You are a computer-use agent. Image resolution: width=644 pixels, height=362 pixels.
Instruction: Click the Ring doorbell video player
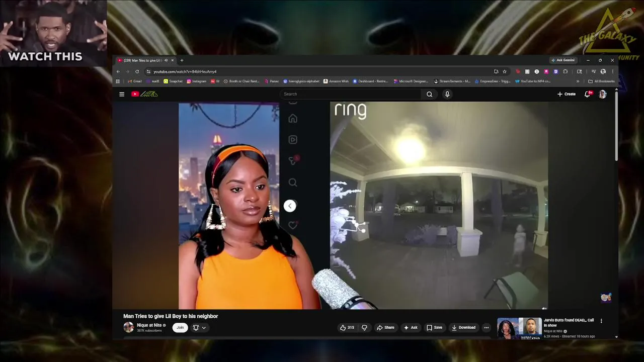[439, 206]
